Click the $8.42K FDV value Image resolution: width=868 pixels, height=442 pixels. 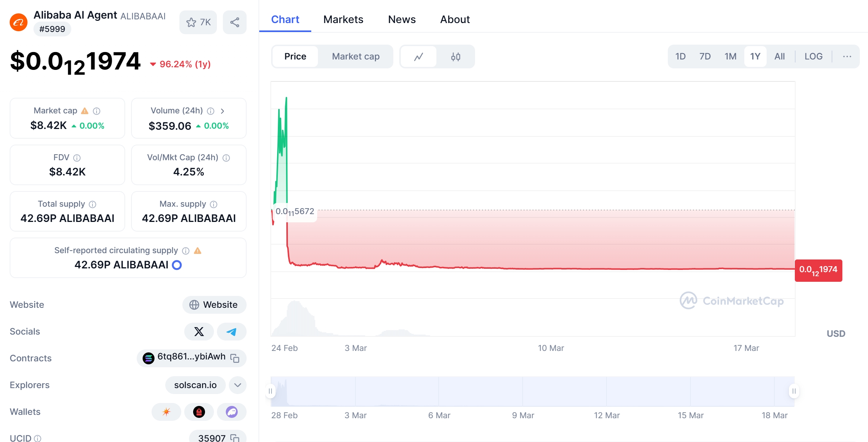tap(67, 172)
